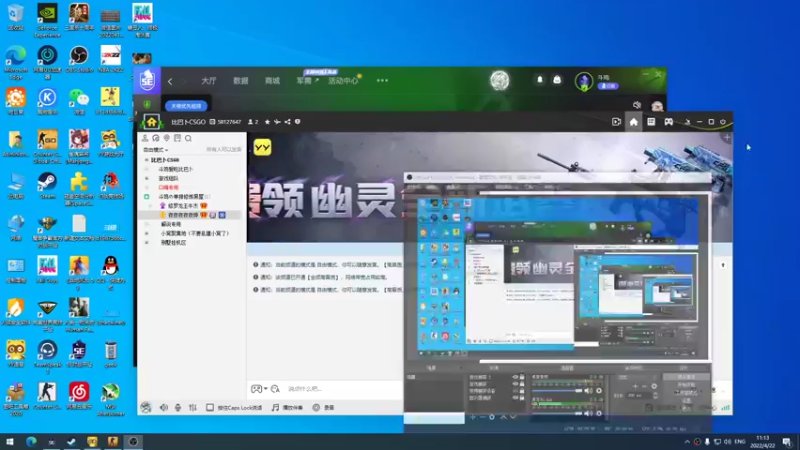
Task: Go back with the 5E left arrow
Action: click(170, 81)
